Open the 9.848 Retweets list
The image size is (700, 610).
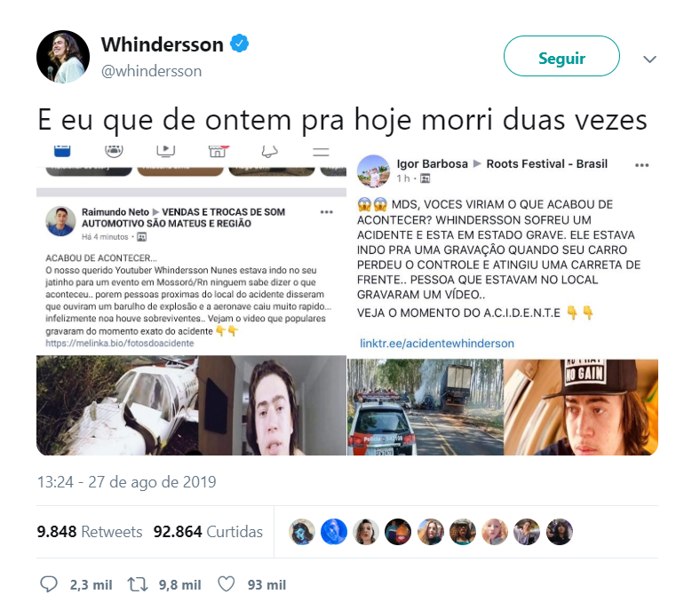pos(90,532)
